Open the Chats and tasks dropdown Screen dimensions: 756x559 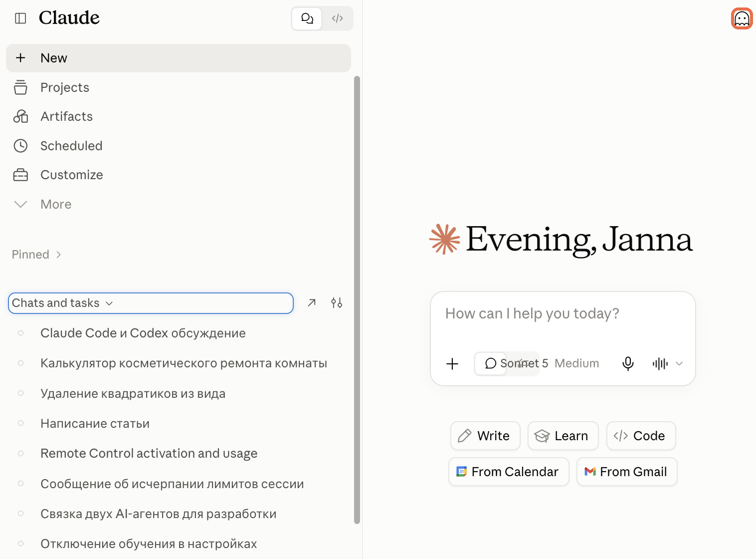click(x=151, y=303)
